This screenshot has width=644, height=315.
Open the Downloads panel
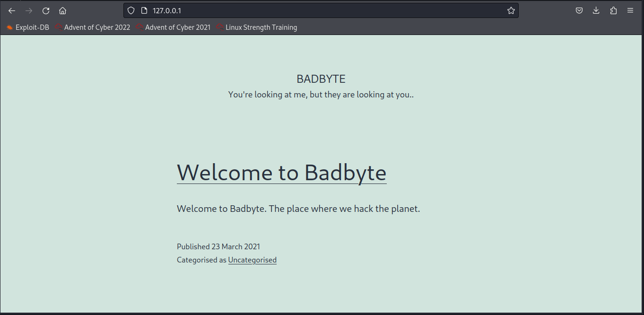(x=596, y=10)
